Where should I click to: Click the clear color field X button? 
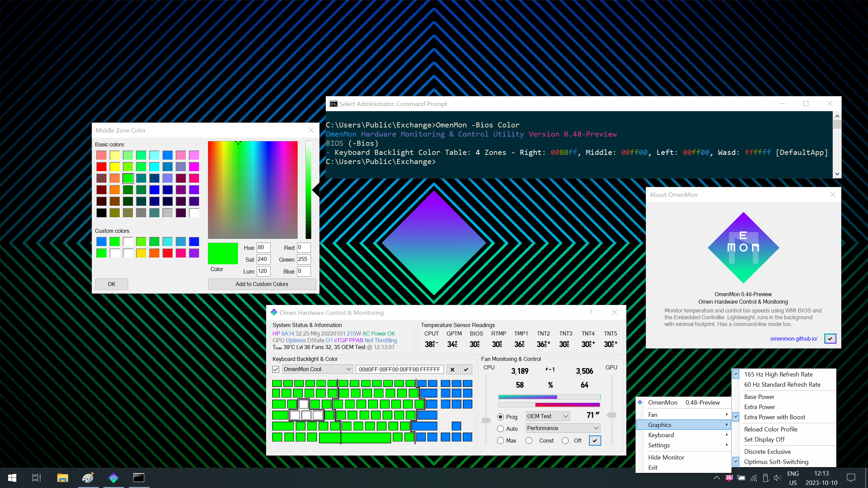pyautogui.click(x=453, y=369)
